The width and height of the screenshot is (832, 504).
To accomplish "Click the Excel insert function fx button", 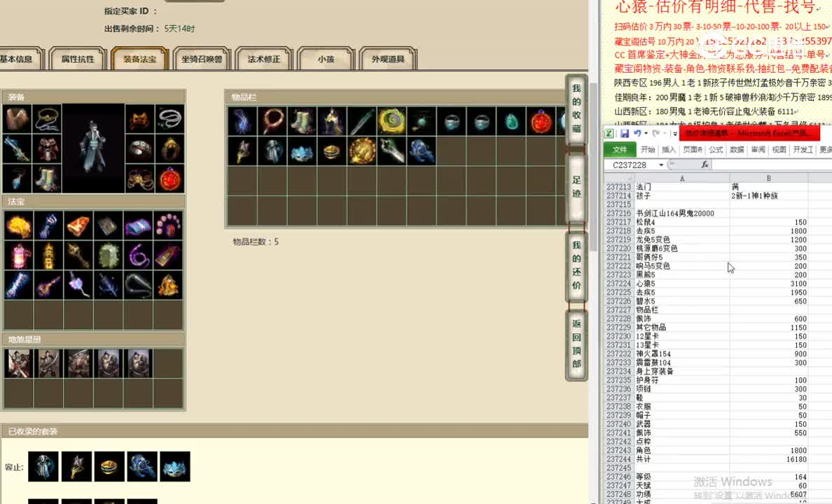I will click(705, 164).
